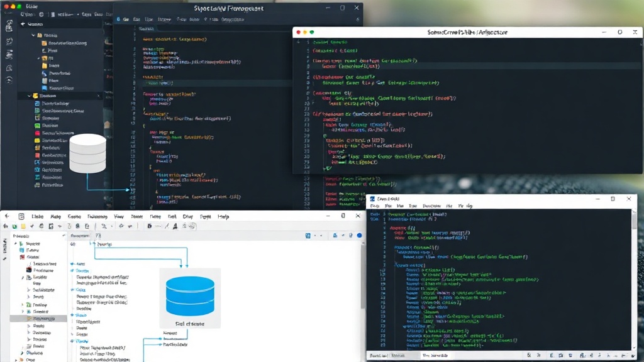The width and height of the screenshot is (644, 362).
Task: Select the white database cylinder in dark editor
Action: (87, 153)
